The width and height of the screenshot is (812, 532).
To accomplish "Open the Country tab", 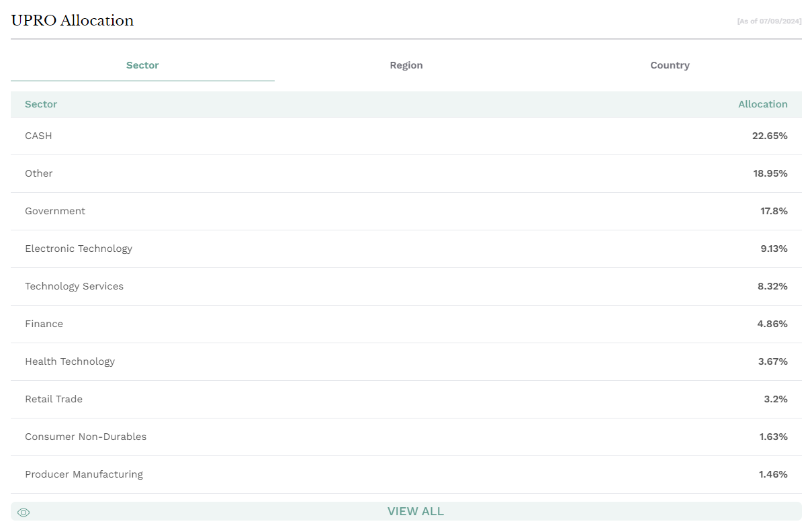I will click(670, 65).
